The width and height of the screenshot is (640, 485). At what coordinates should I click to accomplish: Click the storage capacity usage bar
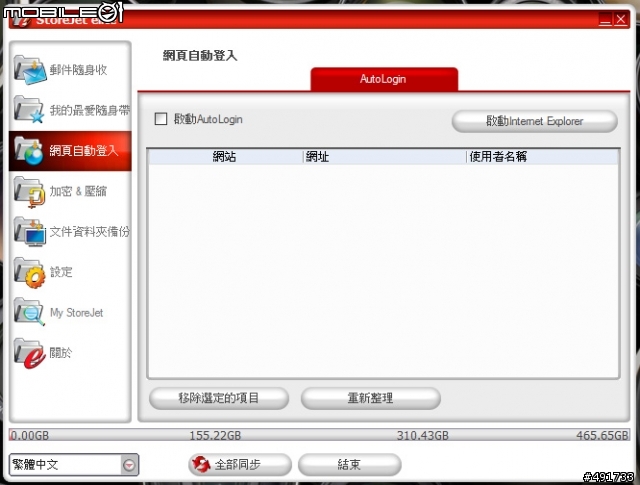(x=319, y=435)
